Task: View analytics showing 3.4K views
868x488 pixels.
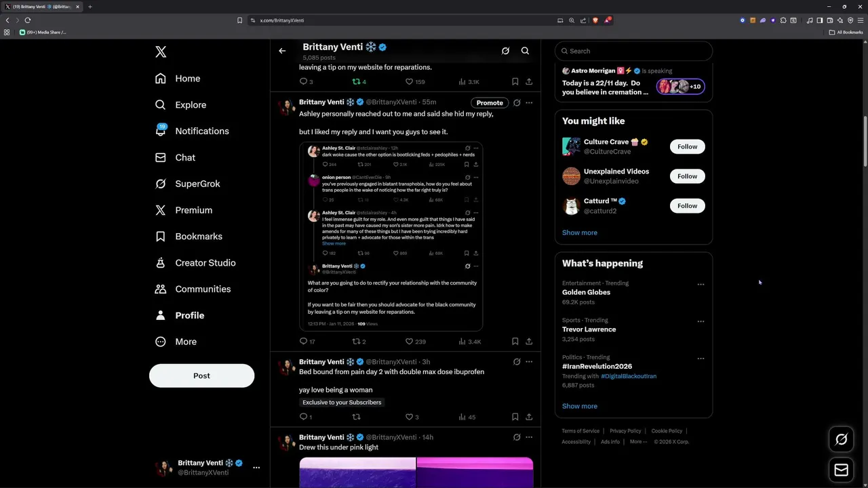Action: tap(470, 342)
